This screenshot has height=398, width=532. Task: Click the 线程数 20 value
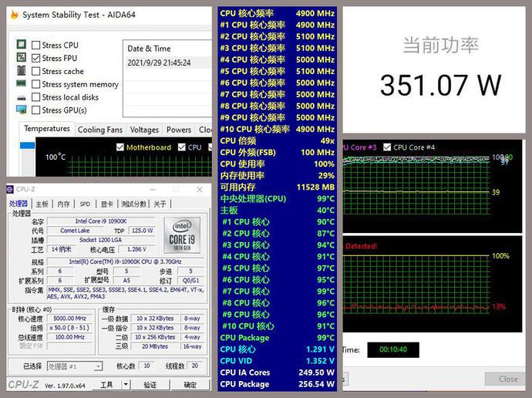[195, 366]
